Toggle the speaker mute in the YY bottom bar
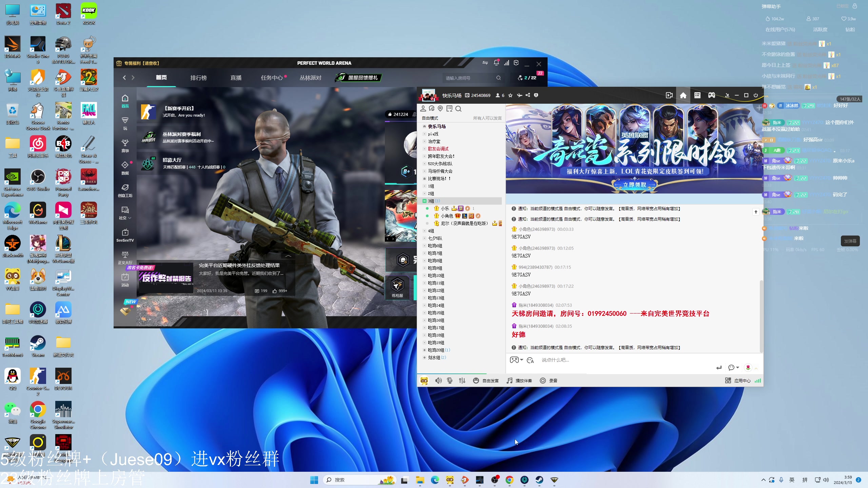 coord(438,381)
